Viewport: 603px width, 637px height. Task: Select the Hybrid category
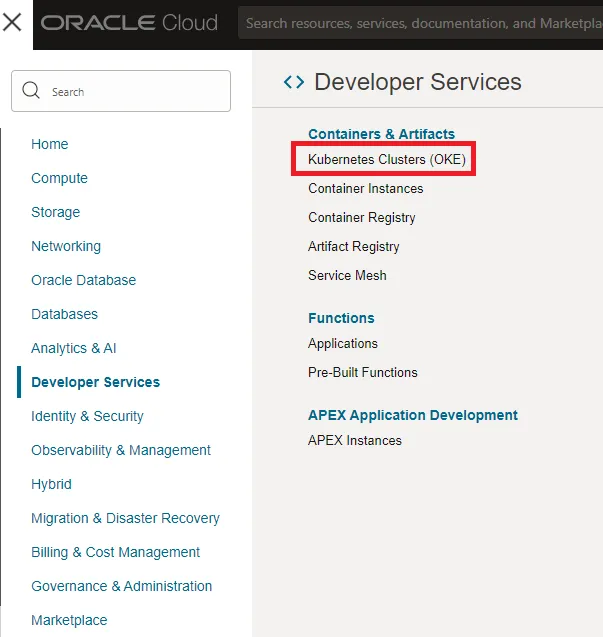pyautogui.click(x=51, y=484)
